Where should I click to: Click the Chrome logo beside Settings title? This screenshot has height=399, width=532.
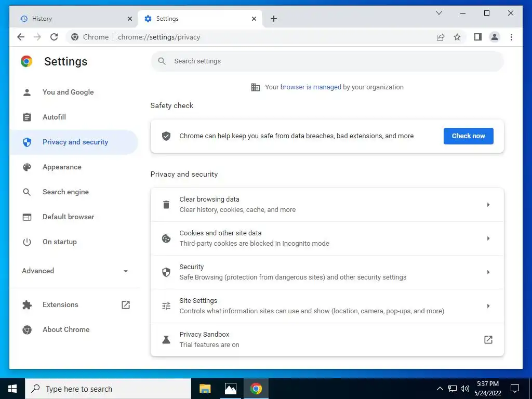[x=26, y=61]
